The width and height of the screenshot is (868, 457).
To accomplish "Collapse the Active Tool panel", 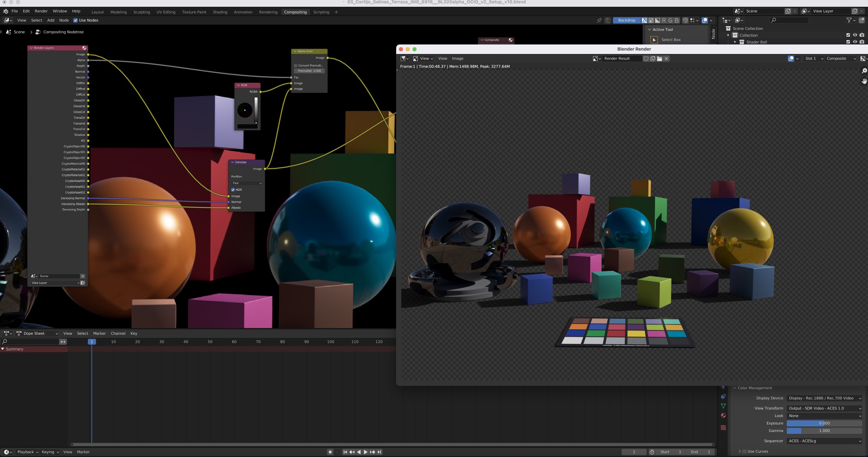I will coord(649,30).
